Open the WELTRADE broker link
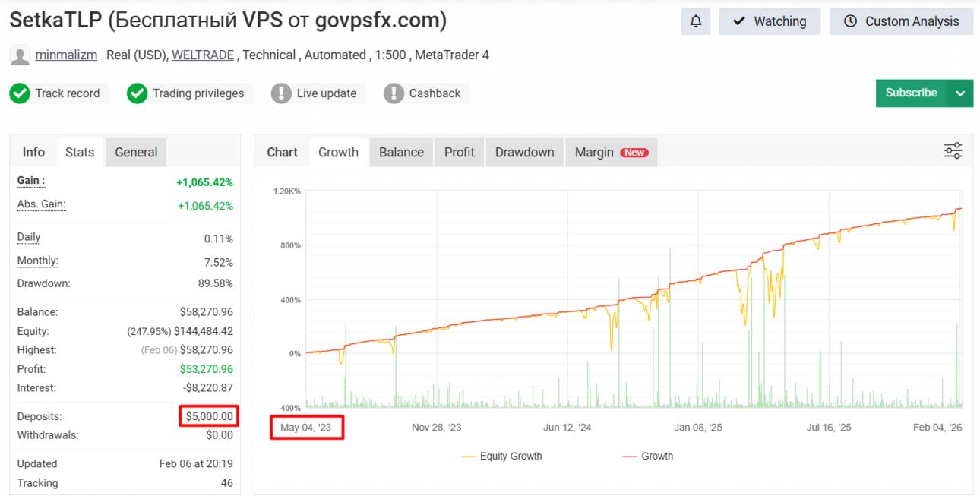The height and width of the screenshot is (496, 980). click(x=204, y=55)
